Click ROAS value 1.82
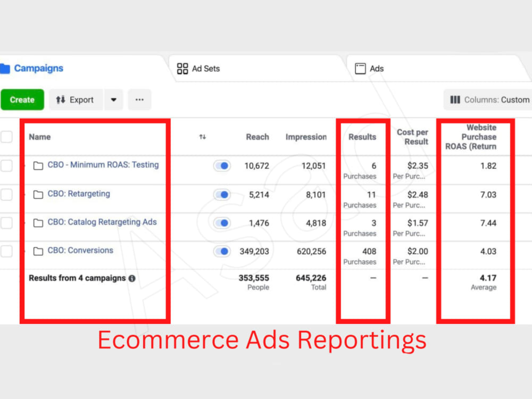The height and width of the screenshot is (399, 532). [x=488, y=166]
